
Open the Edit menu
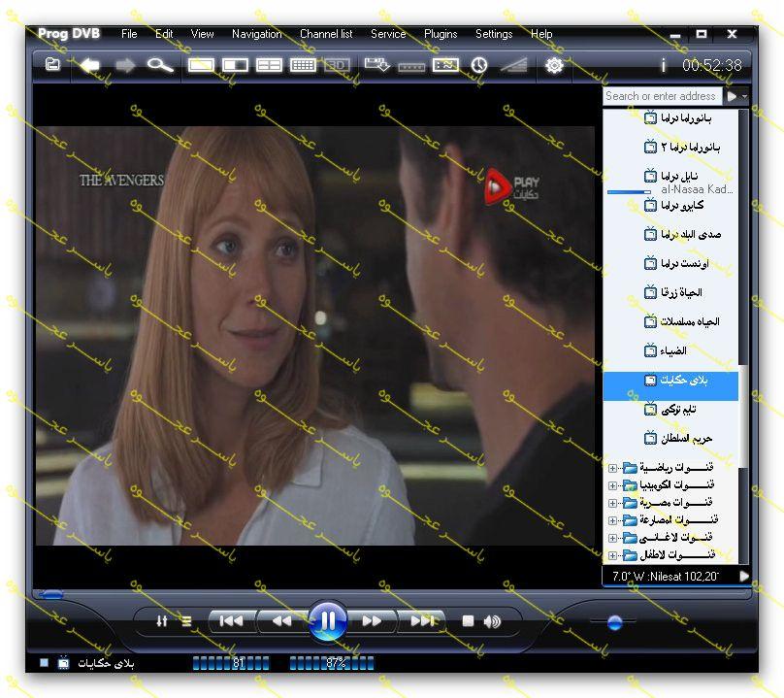click(164, 34)
